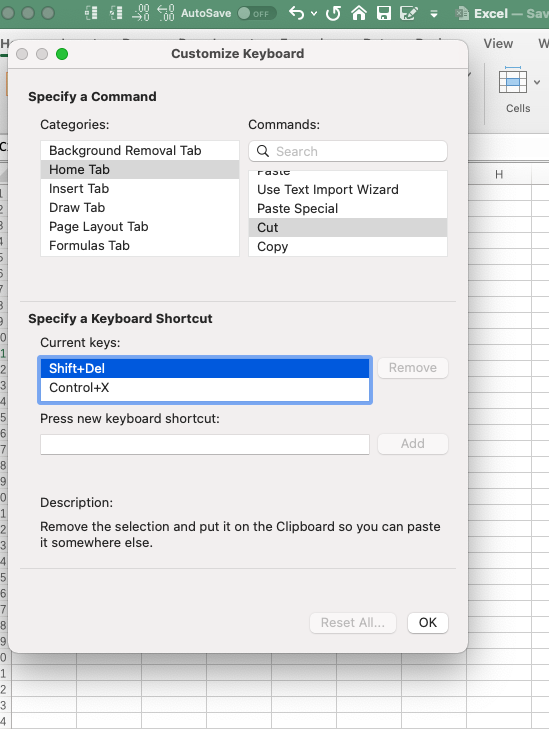Screen dimensions: 549x729
Task: Click the Increase Decimal icon
Action: [140, 13]
